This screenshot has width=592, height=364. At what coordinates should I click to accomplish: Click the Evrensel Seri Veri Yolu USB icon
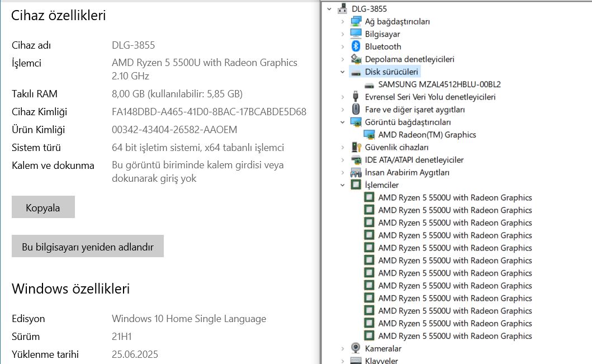click(356, 97)
